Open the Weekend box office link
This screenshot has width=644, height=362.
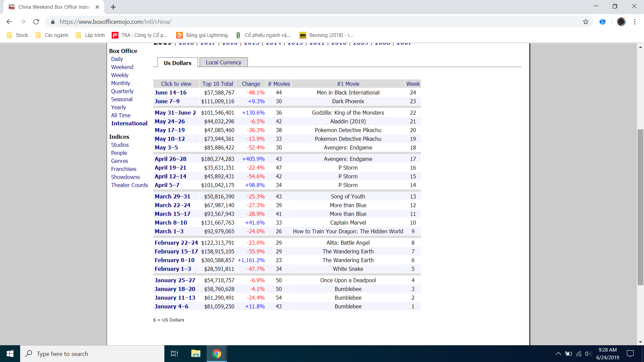click(122, 67)
